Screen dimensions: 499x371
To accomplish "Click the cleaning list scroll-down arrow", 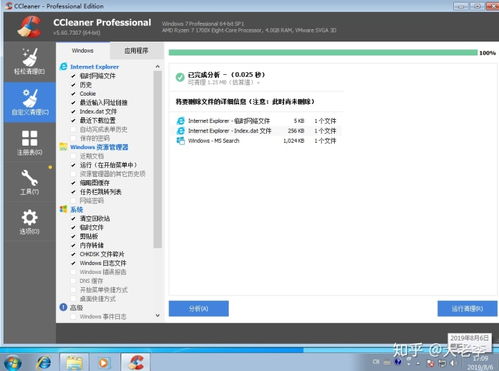I will 158,315.
